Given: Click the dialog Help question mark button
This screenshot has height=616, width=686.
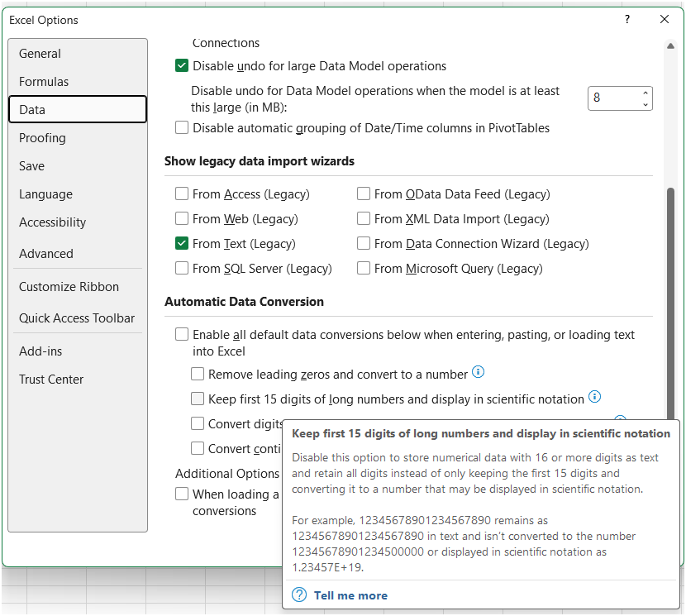Looking at the screenshot, I should [627, 19].
